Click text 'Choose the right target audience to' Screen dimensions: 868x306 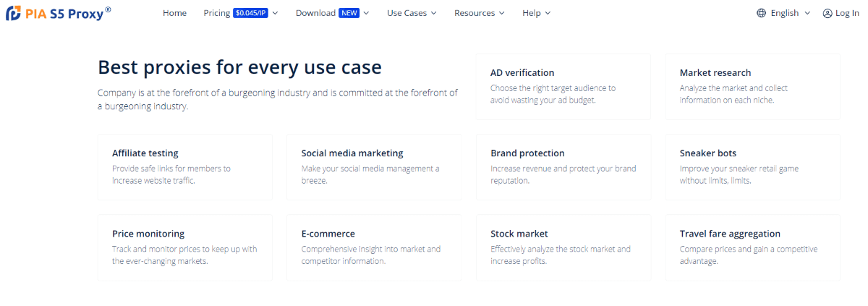[553, 88]
